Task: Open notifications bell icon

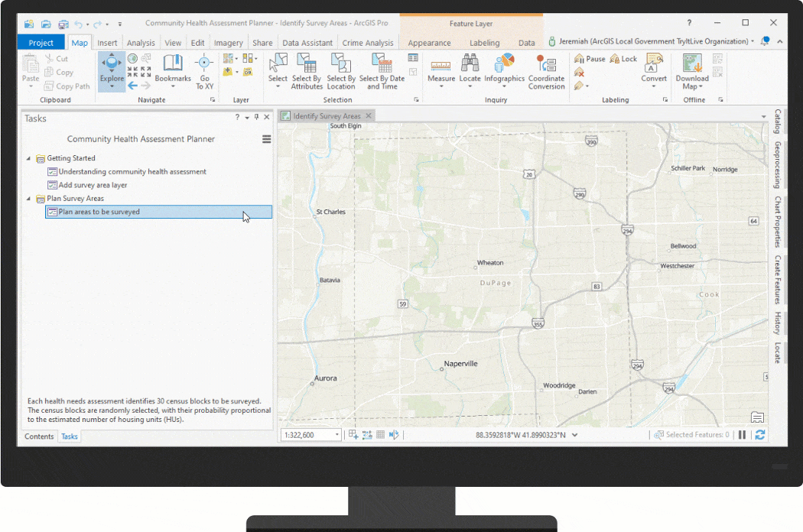Action: point(765,41)
